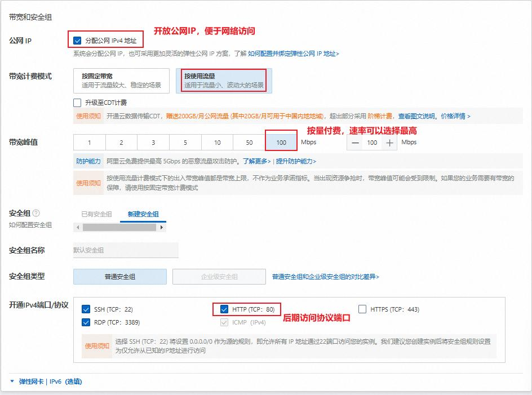Viewport: 532px width, 395px height.
Task: Open 如何配置安全组 help link
Action: click(30, 225)
